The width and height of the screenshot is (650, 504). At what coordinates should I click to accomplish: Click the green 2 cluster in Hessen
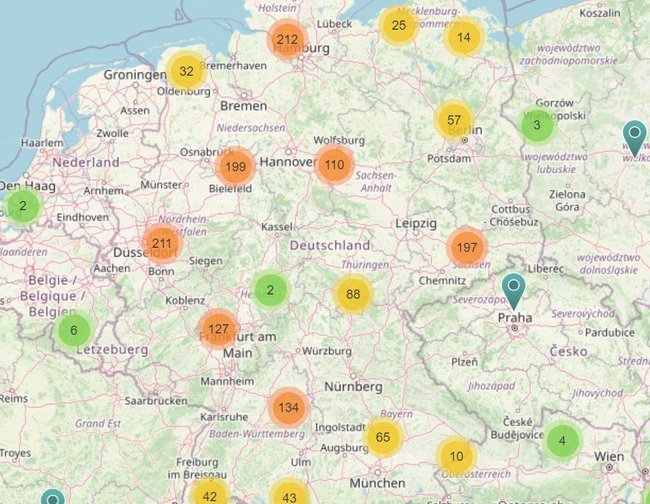(x=270, y=290)
